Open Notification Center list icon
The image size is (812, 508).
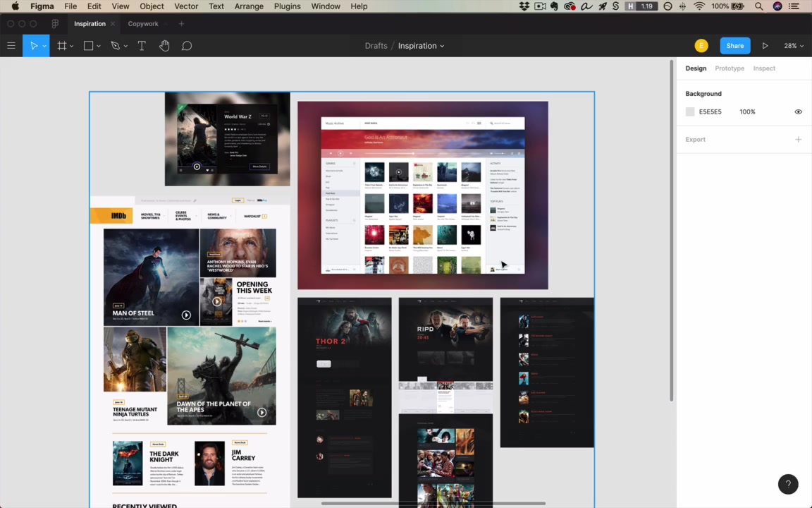794,6
